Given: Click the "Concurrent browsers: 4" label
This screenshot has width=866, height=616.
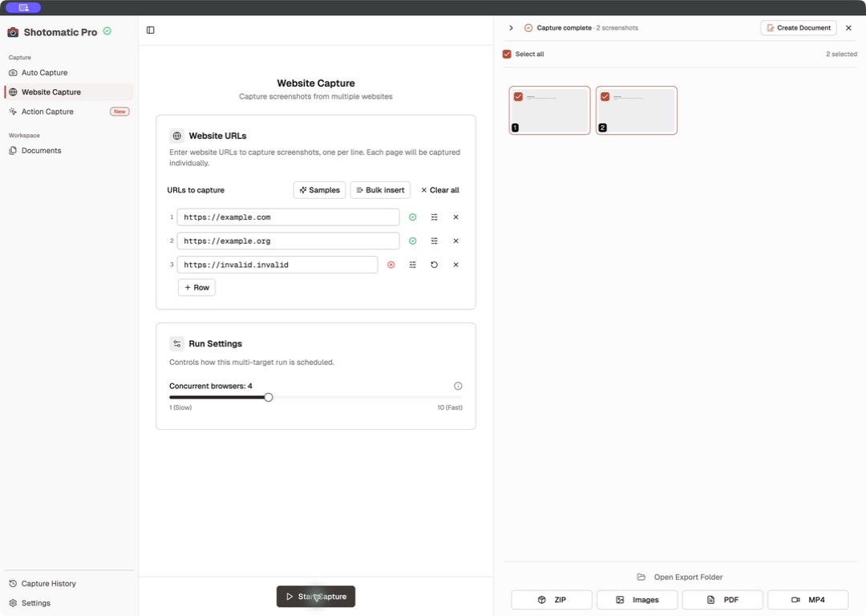Looking at the screenshot, I should [210, 386].
